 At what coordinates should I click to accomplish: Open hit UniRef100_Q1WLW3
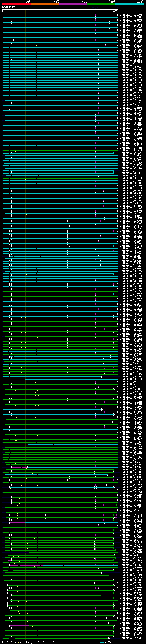(131, 15)
